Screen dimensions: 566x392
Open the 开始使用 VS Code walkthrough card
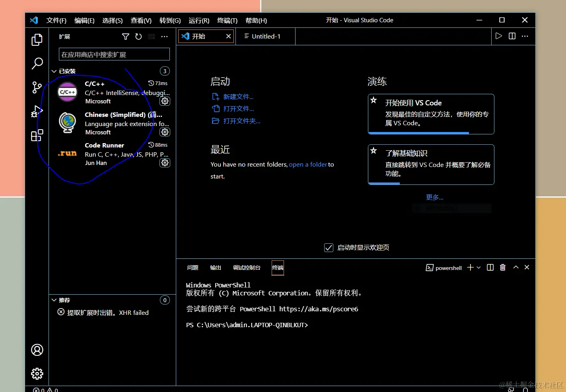pyautogui.click(x=431, y=114)
